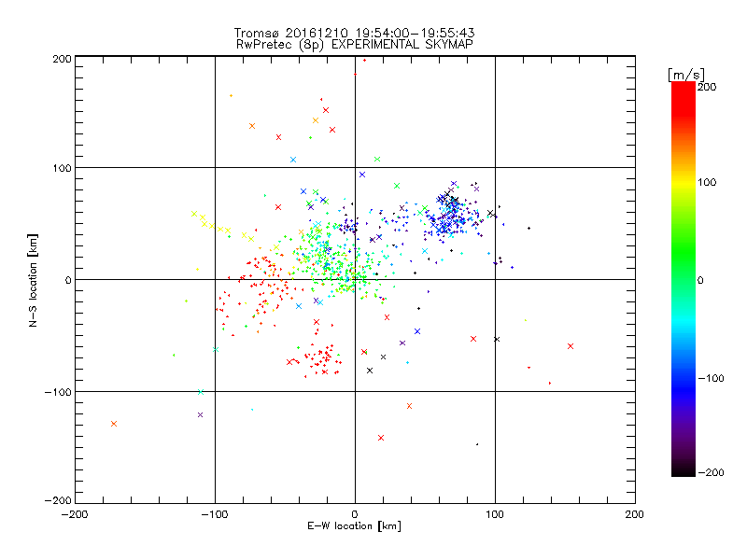Click the y-axis tick label '-200'
Viewport: 747px width, 560px height.
click(58, 500)
